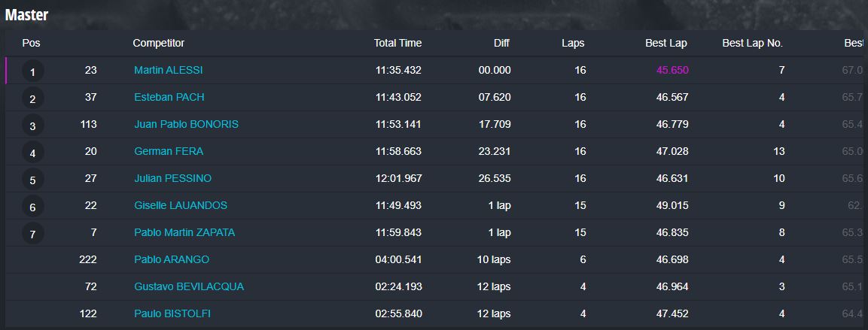Open Giselle LAUANDOS competitor link
This screenshot has height=330, width=868.
click(x=181, y=206)
